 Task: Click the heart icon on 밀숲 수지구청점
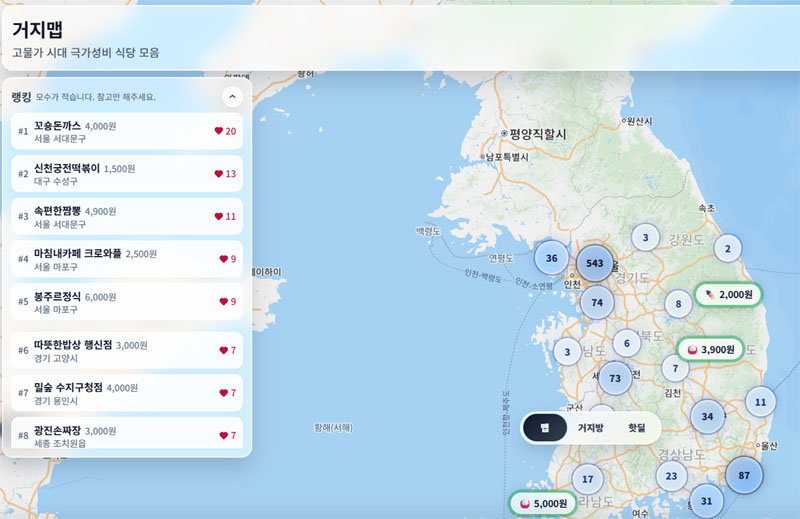[223, 393]
